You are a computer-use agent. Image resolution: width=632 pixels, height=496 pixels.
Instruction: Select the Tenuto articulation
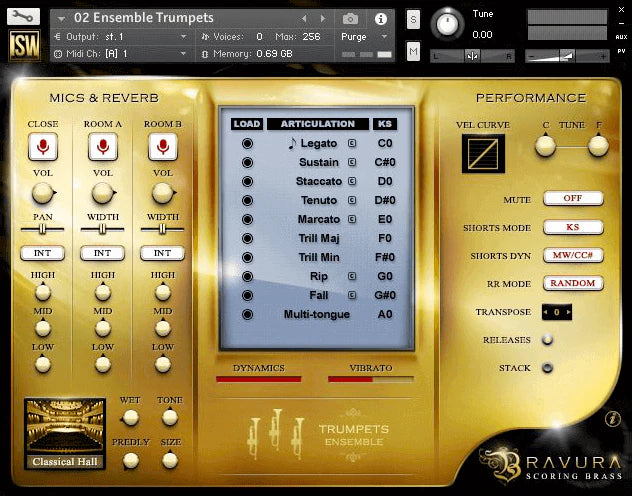point(319,200)
